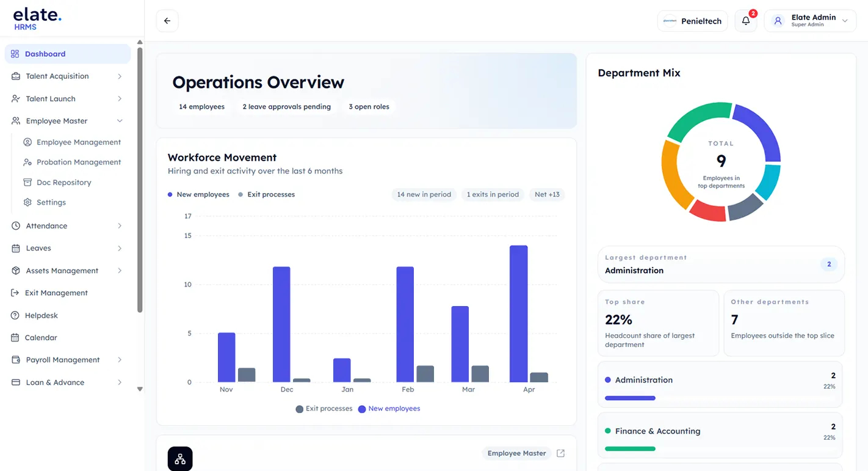
Task: Expand the Talent Launch menu chevron
Action: [120, 99]
